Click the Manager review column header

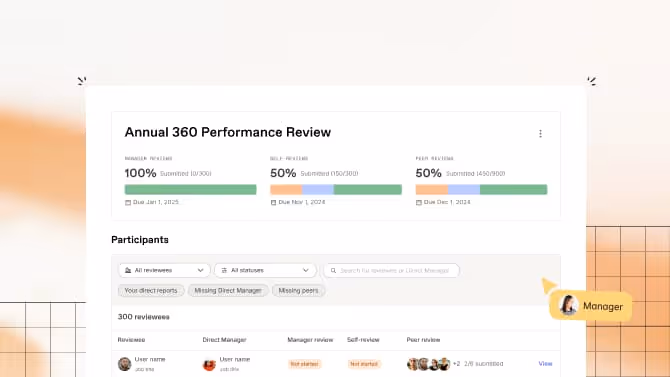[x=310, y=340]
